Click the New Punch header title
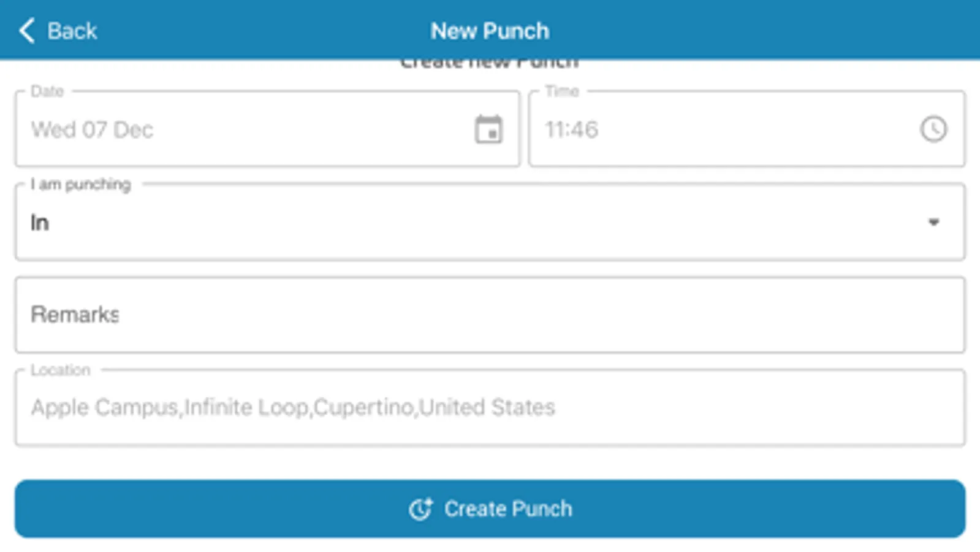 [490, 31]
